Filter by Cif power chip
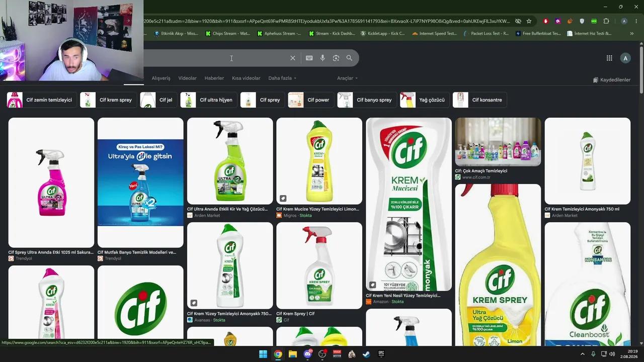Image resolution: width=644 pixels, height=362 pixels. (x=311, y=100)
